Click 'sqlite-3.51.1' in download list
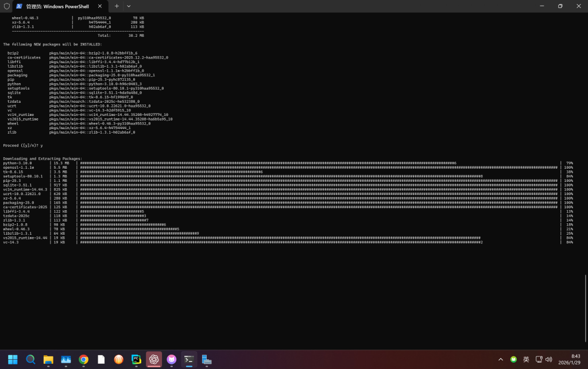This screenshot has width=588, height=369. (17, 185)
